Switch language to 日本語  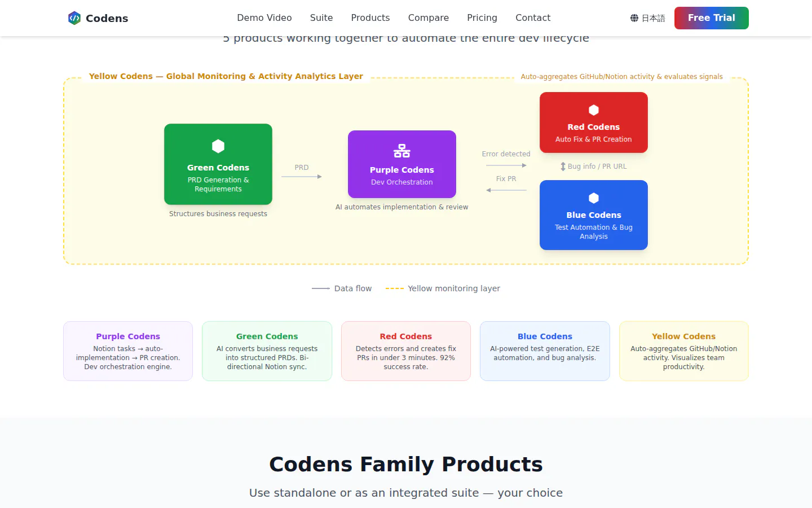pyautogui.click(x=648, y=18)
